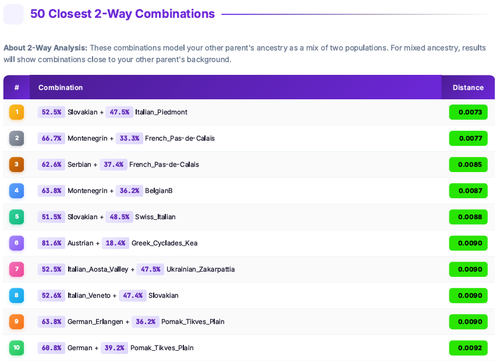Click the section icon beside 50 Closest heading
The image size is (500, 361).
(13, 14)
